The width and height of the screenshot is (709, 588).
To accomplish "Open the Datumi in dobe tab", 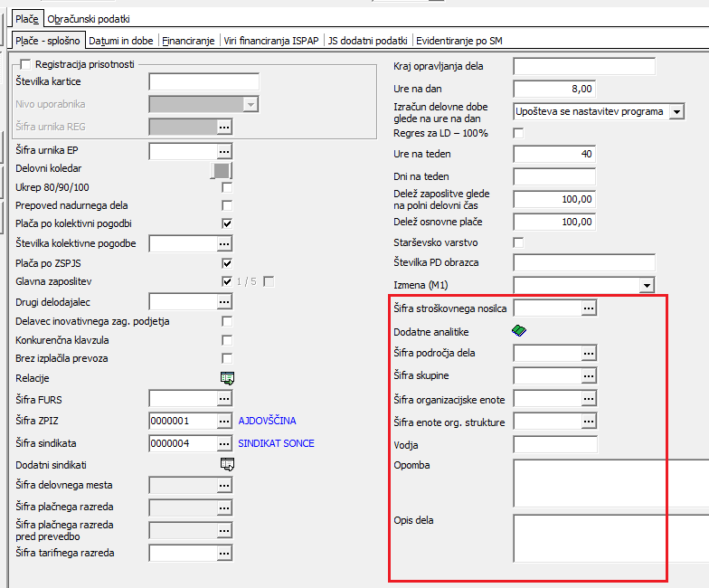I will pyautogui.click(x=121, y=41).
